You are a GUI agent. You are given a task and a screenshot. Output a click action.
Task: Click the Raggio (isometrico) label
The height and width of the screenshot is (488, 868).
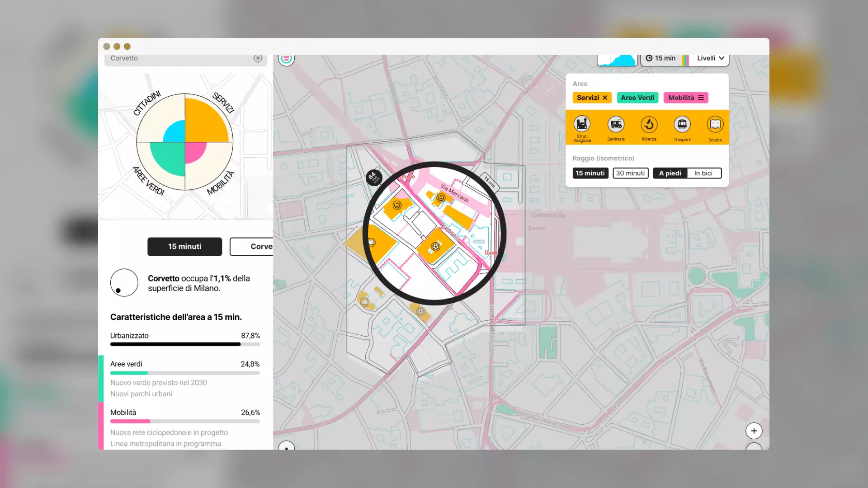pyautogui.click(x=604, y=158)
